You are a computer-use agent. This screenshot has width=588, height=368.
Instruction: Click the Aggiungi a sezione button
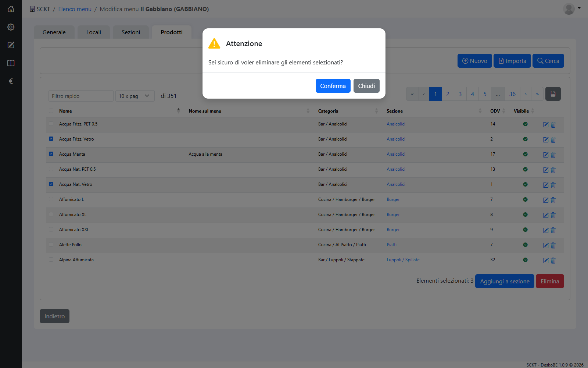(505, 281)
